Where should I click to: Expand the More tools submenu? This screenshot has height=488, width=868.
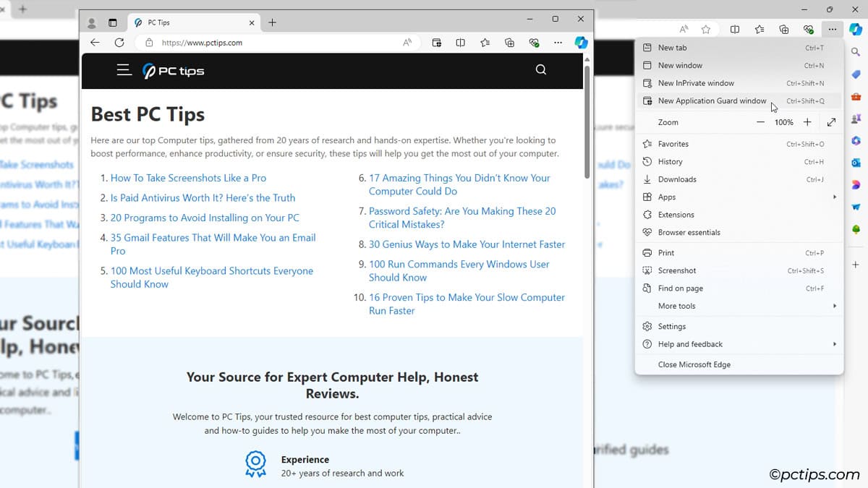[739, 306]
